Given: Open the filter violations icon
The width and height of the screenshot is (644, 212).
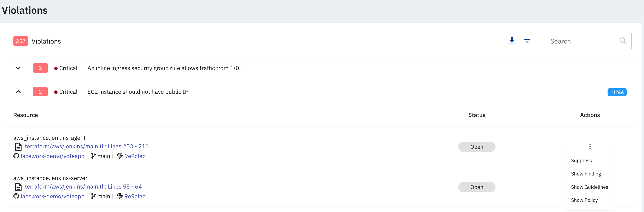Looking at the screenshot, I should [527, 41].
